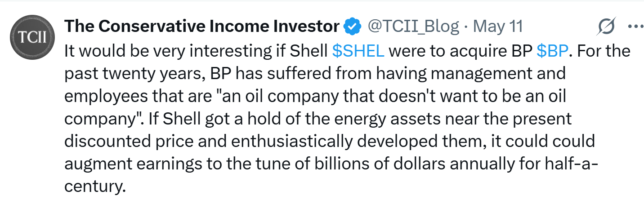The height and width of the screenshot is (200, 644).
Task: Click the $SHEL cashtag link
Action: tap(358, 51)
